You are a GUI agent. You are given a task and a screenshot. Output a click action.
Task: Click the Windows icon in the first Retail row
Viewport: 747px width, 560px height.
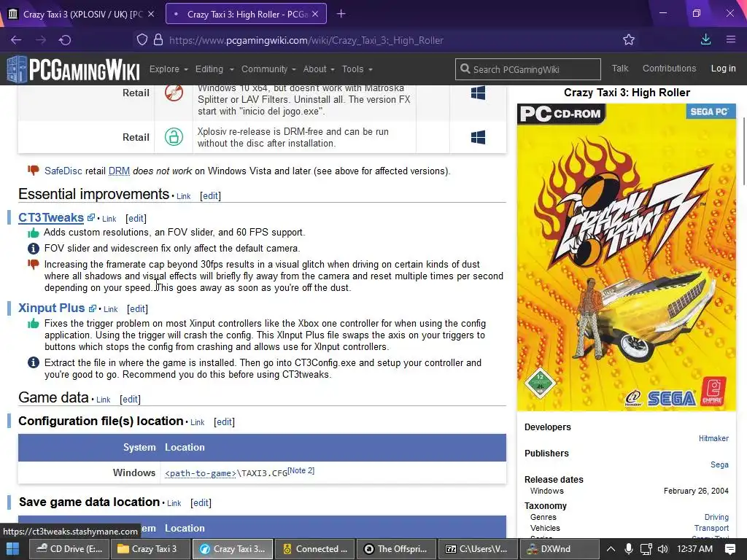pos(478,93)
